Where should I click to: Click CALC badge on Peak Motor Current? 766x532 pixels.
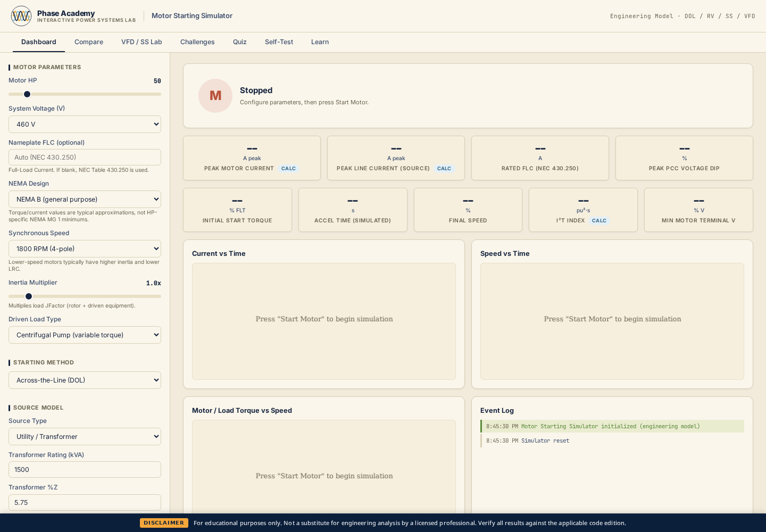coord(288,169)
